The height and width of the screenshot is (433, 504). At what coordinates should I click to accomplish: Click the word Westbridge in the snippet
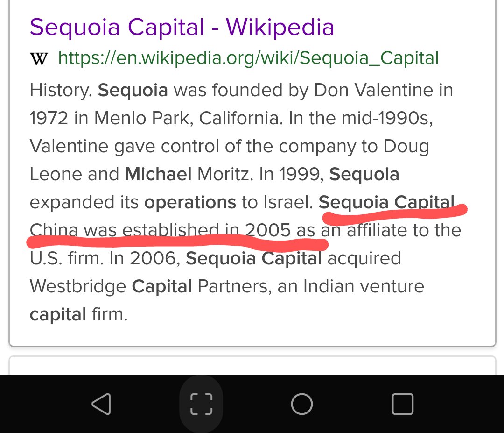click(78, 286)
